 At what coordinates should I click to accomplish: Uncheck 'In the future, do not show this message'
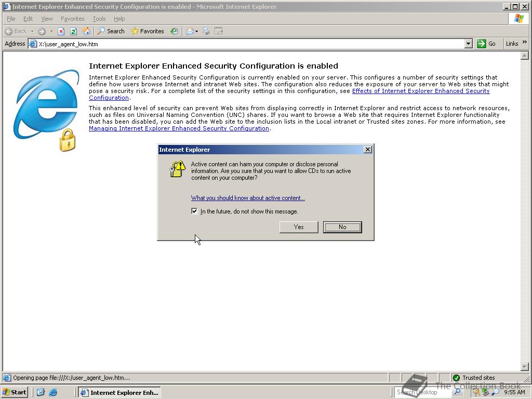click(194, 211)
